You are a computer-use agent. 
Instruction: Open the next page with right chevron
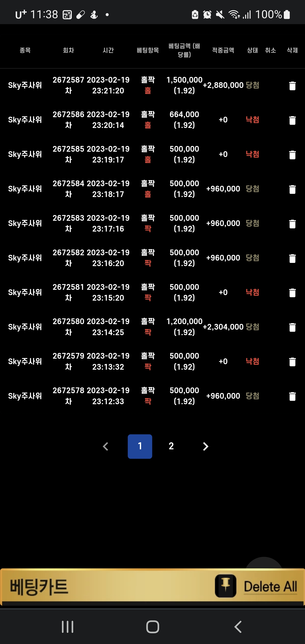tap(205, 446)
